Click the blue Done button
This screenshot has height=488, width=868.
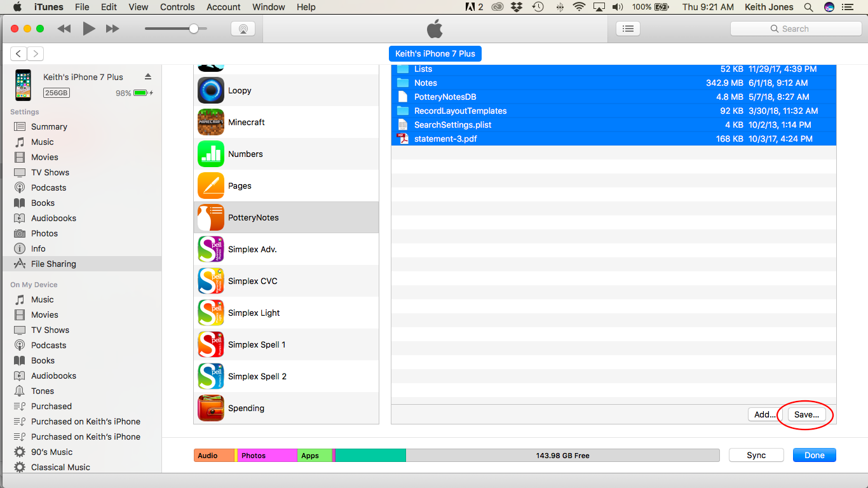click(815, 455)
